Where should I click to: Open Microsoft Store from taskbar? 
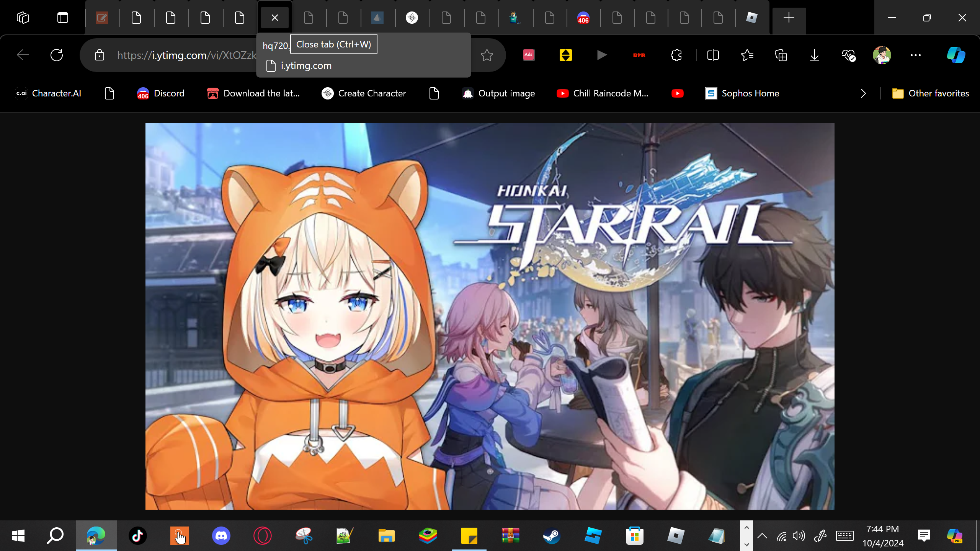[x=634, y=536]
